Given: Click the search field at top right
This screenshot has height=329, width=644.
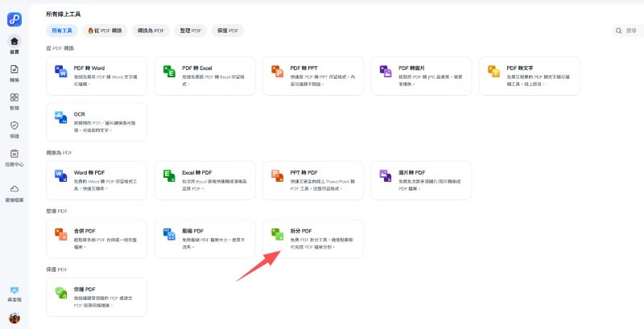Looking at the screenshot, I should click(627, 31).
